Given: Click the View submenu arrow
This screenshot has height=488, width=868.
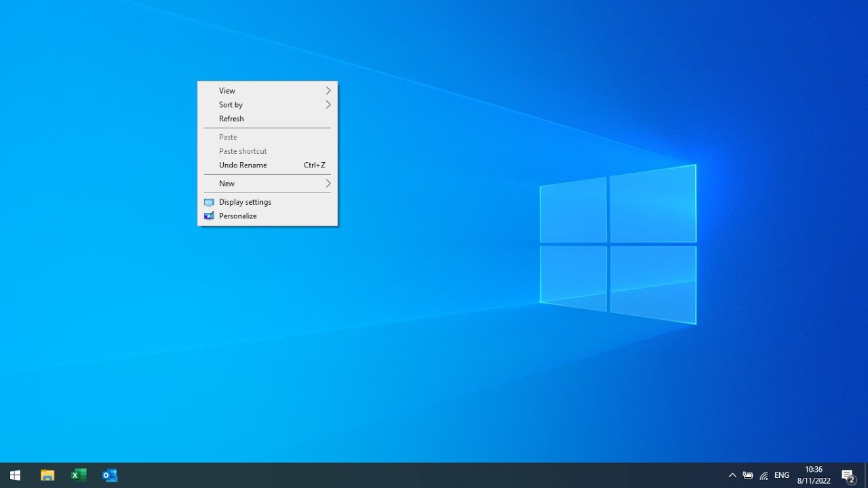Looking at the screenshot, I should (x=328, y=91).
